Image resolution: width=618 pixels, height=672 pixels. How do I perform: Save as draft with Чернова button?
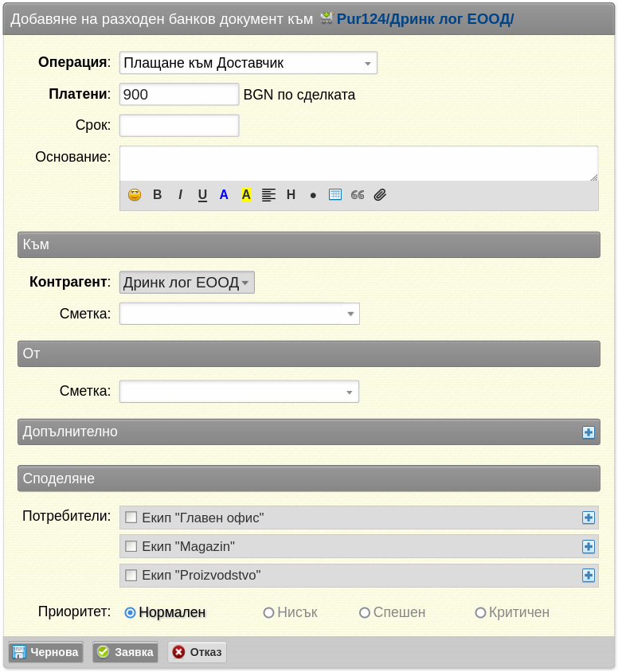pyautogui.click(x=46, y=652)
